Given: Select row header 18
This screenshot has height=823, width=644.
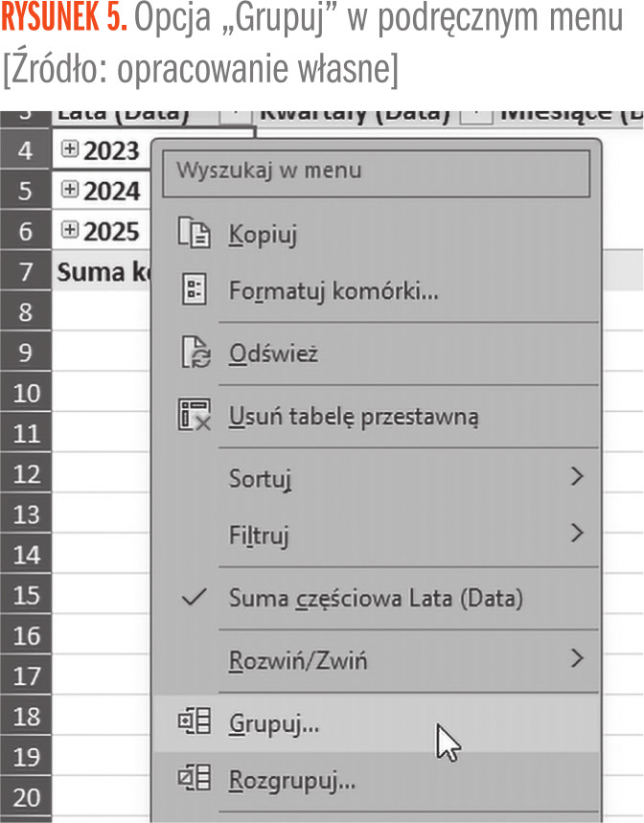Looking at the screenshot, I should 28,717.
